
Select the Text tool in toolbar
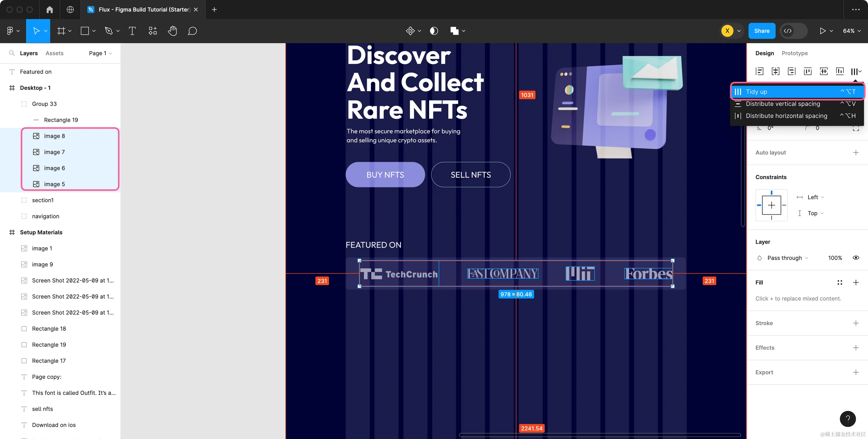(132, 31)
